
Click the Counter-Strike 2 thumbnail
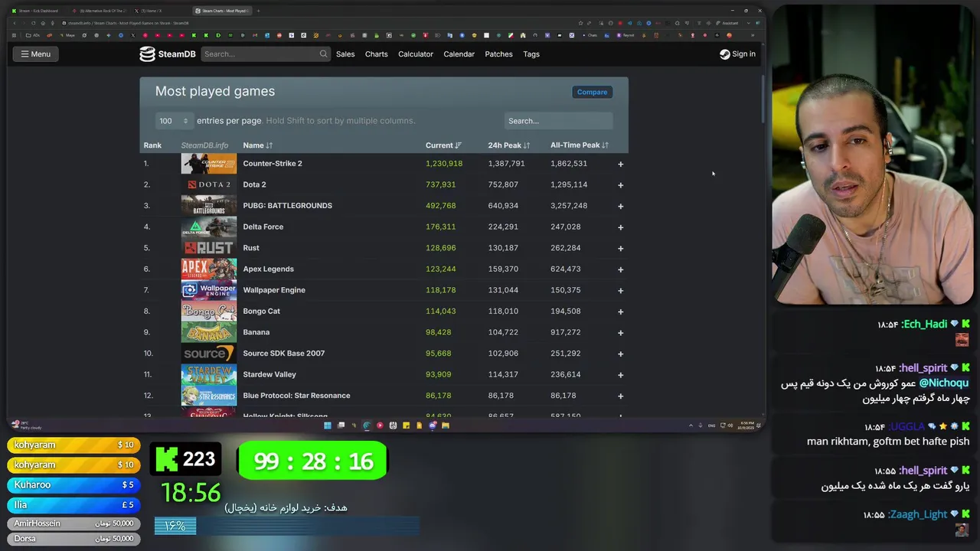208,164
